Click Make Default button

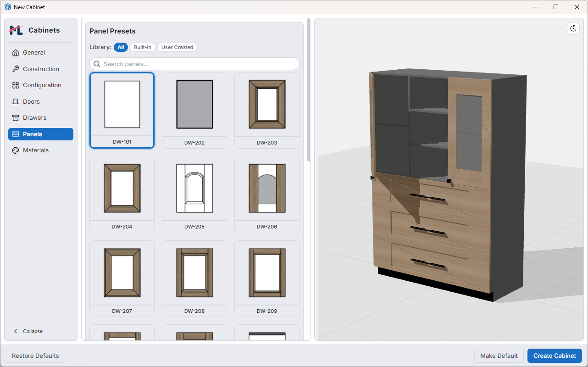tap(499, 356)
